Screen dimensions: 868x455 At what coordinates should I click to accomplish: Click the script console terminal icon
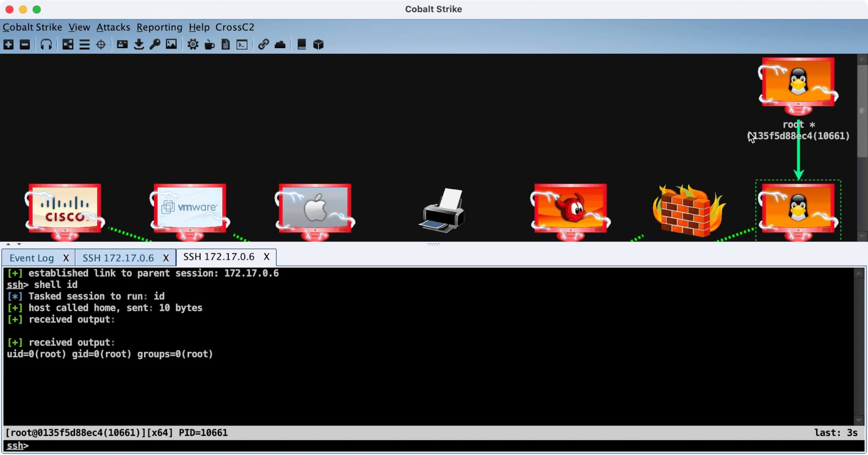coord(242,45)
